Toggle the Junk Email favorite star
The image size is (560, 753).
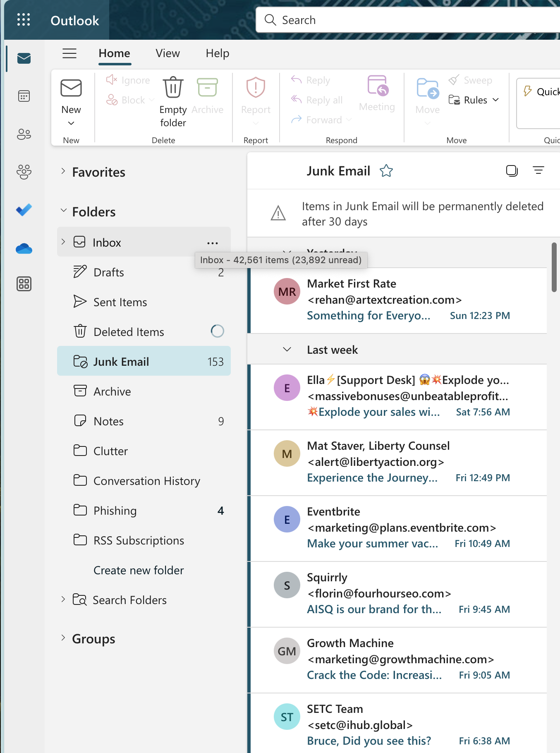click(386, 170)
